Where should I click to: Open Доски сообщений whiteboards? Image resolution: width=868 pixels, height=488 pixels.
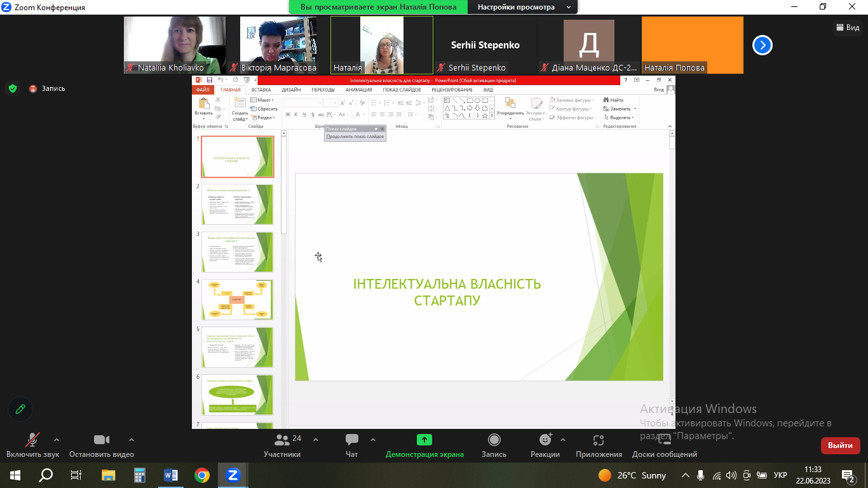click(x=664, y=440)
